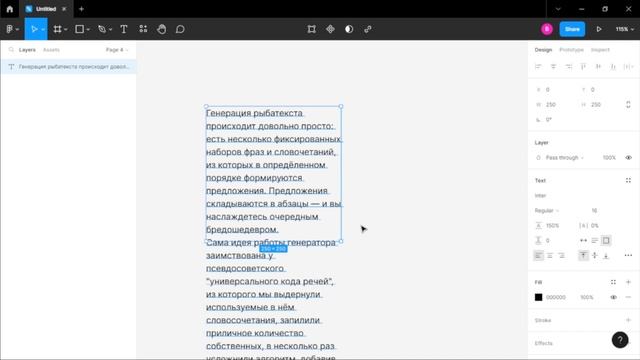
Task: Open text style library icon
Action: [628, 180]
